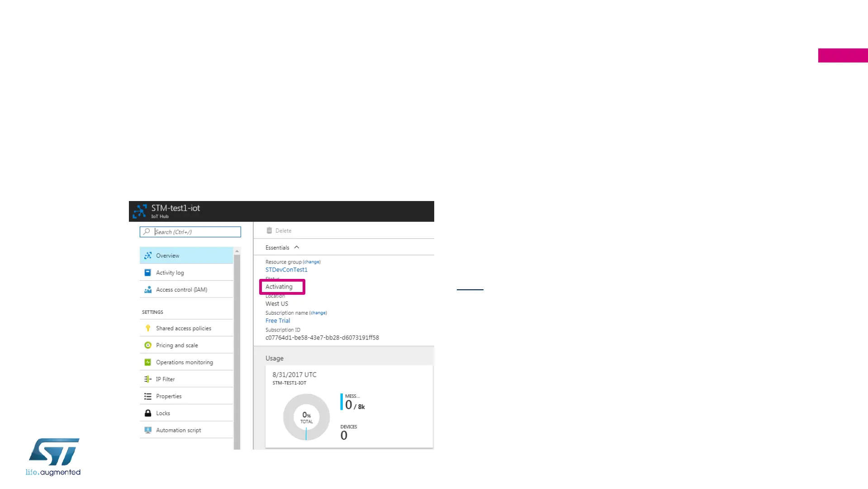Click the DEVICES count of 0
868x489 pixels.
[344, 436]
